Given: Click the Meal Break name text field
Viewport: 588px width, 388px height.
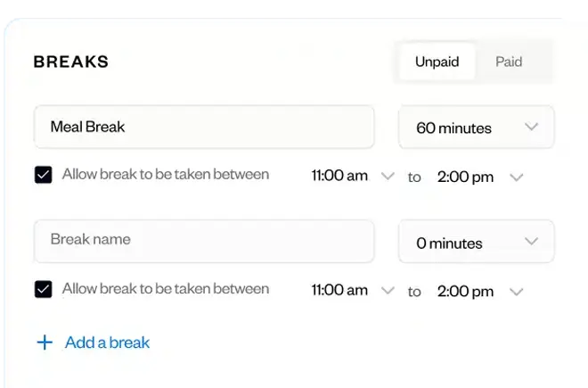Looking at the screenshot, I should tap(204, 127).
